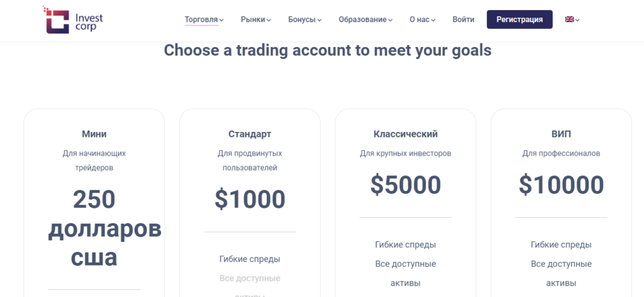Image resolution: width=644 pixels, height=297 pixels.
Task: Select the Мини account card title
Action: point(94,134)
